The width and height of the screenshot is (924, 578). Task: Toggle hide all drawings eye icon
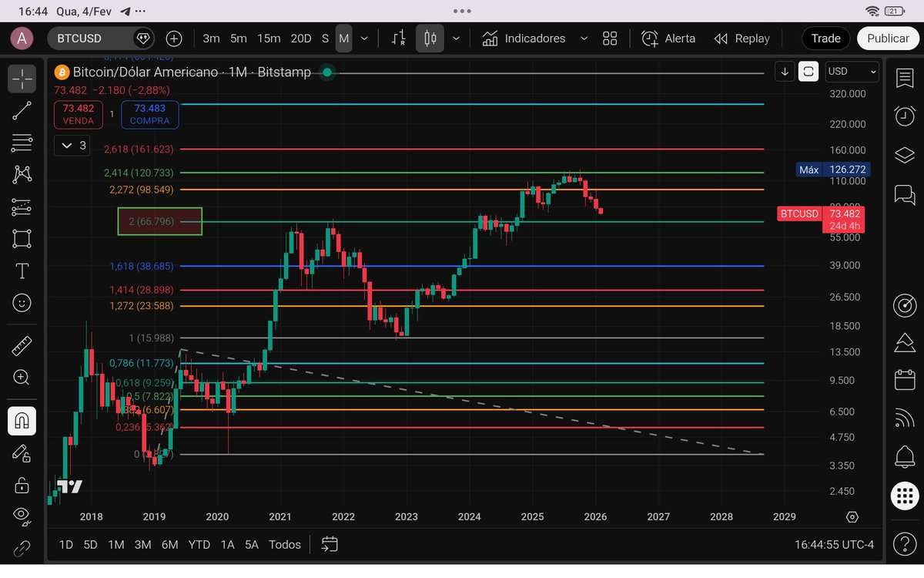22,516
